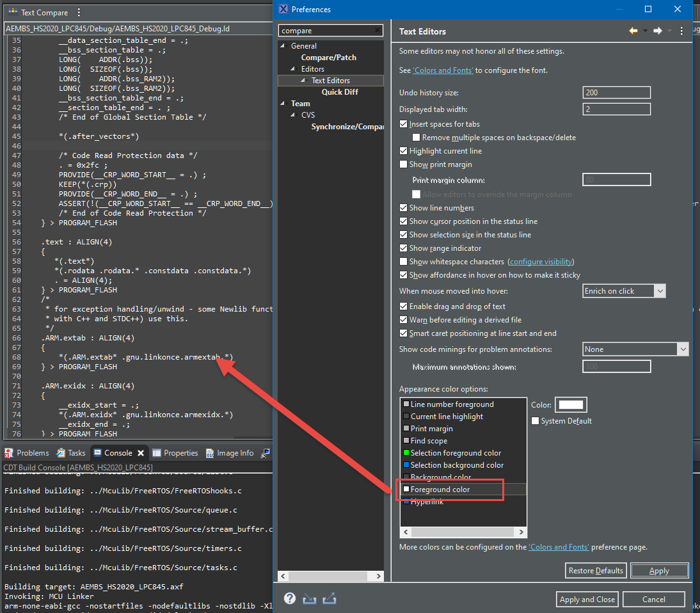Click the white Color swatch button
Viewport: 700px width, 613px height.
[571, 405]
